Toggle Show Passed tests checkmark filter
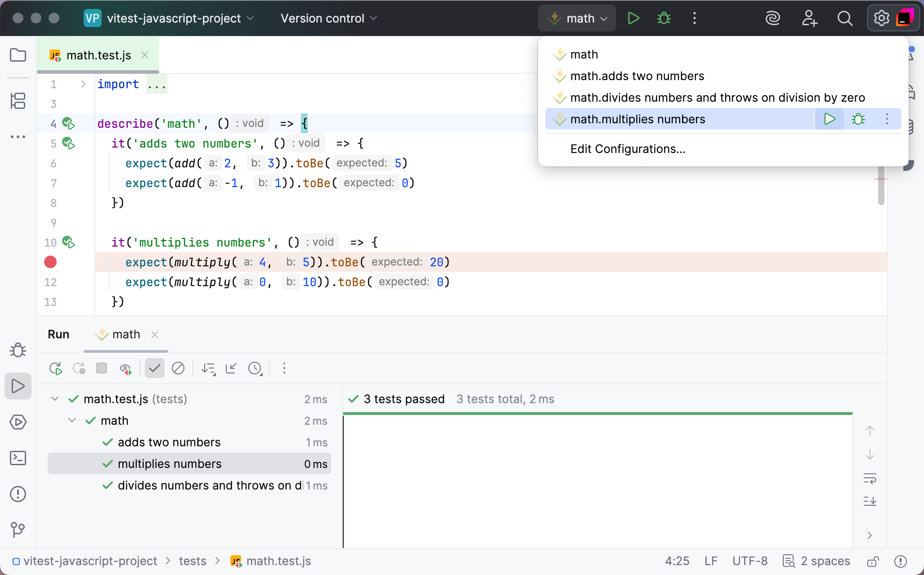 [x=154, y=368]
